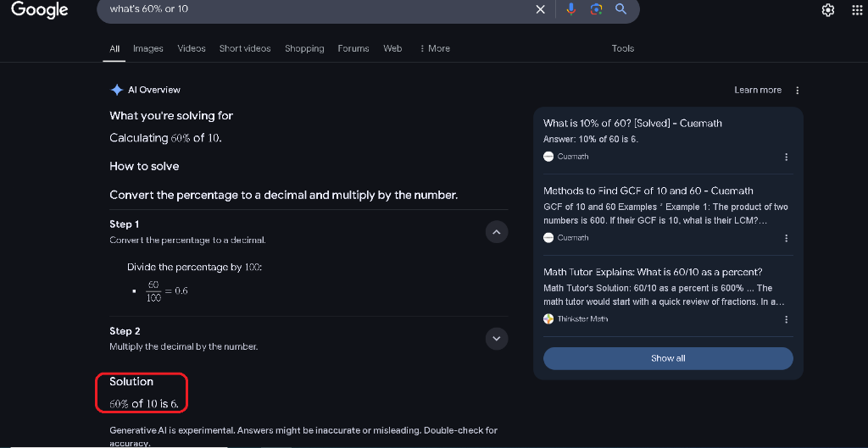868x448 pixels.
Task: Expand Step 2 with the down chevron
Action: (x=497, y=339)
